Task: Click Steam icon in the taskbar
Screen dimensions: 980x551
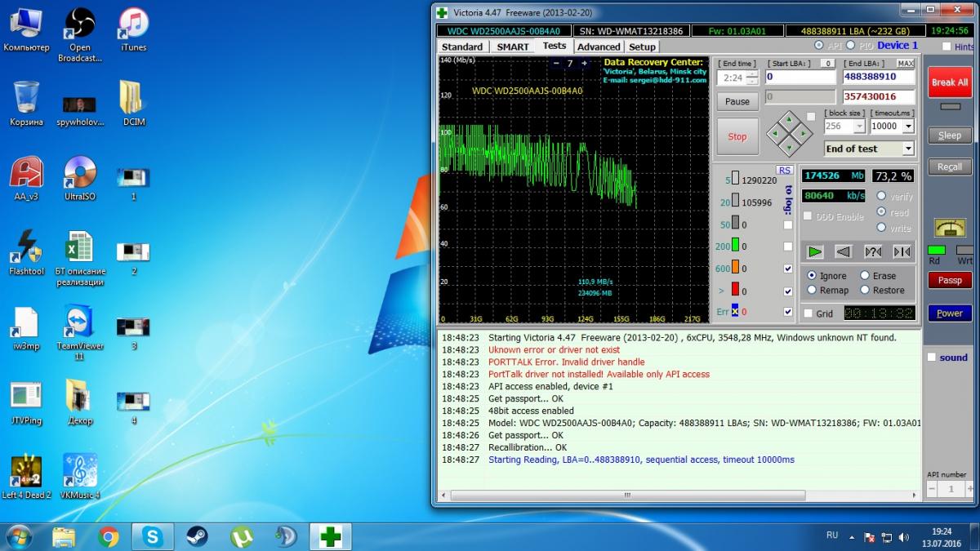Action: [x=196, y=536]
